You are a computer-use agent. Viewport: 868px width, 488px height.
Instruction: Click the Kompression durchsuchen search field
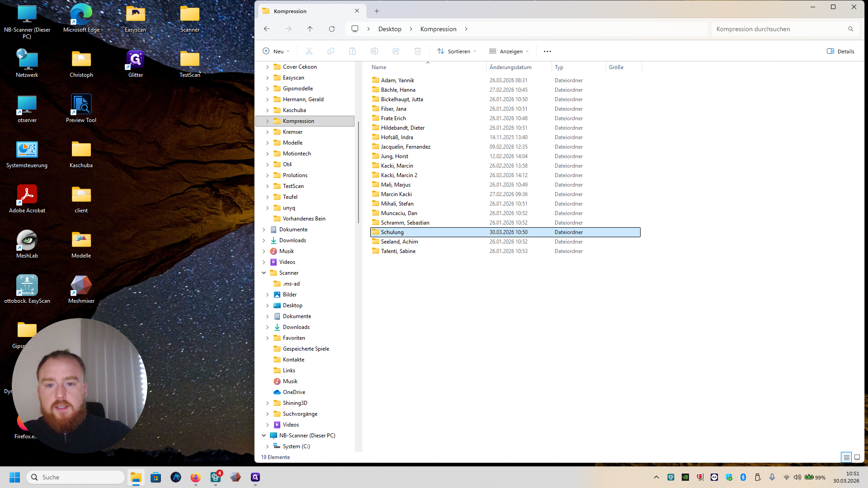pyautogui.click(x=779, y=29)
